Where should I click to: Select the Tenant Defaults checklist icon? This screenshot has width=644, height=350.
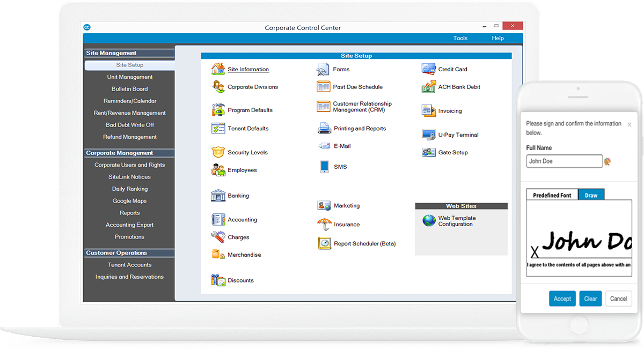click(218, 129)
